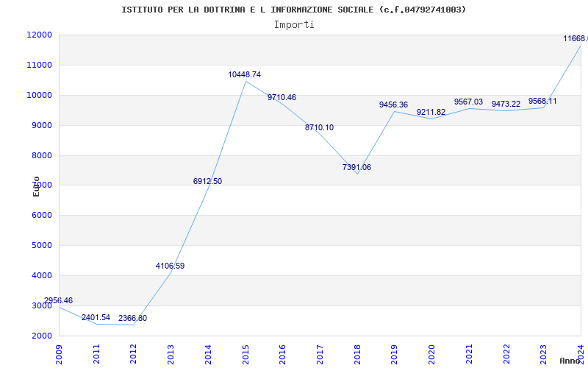Click x-axis year label 2022
Viewport: 588px width, 368px height.
[x=506, y=354]
